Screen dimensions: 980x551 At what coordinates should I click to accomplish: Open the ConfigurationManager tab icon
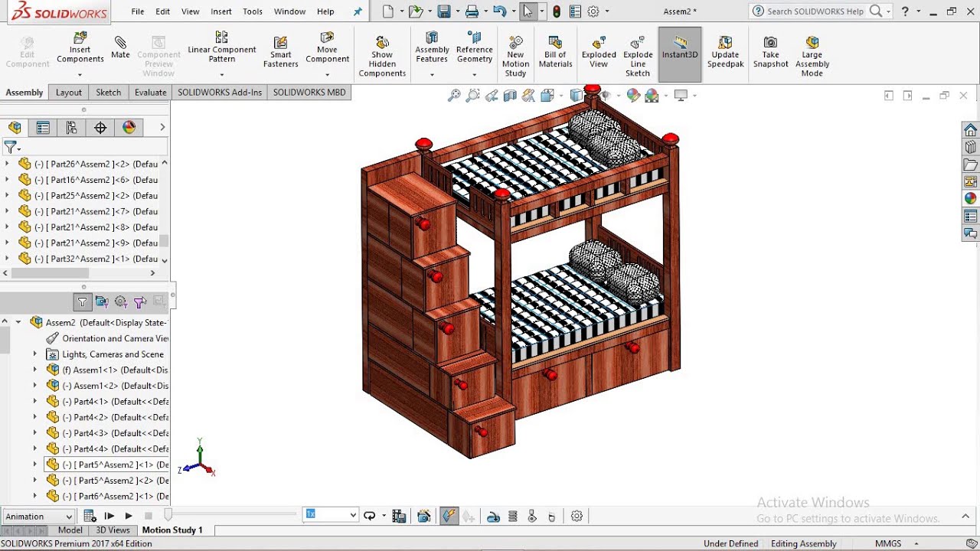71,128
